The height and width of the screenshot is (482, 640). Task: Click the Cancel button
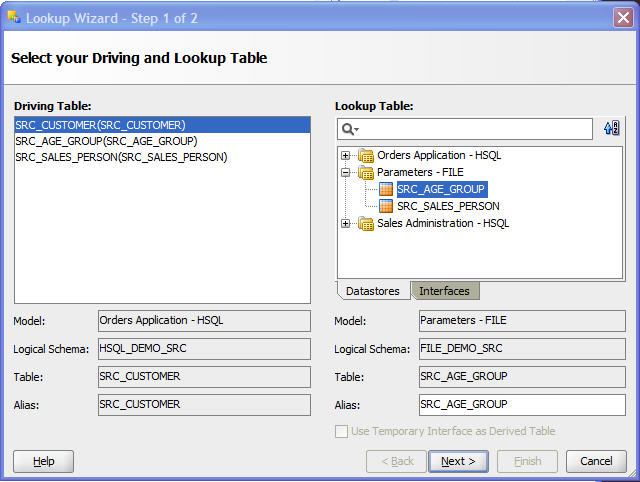[596, 461]
